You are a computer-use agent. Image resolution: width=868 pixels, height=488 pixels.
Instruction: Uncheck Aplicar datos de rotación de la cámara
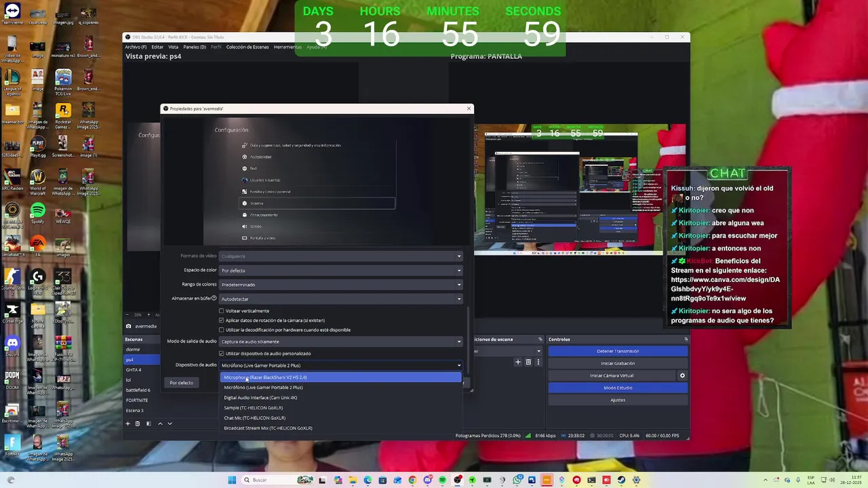pos(221,320)
